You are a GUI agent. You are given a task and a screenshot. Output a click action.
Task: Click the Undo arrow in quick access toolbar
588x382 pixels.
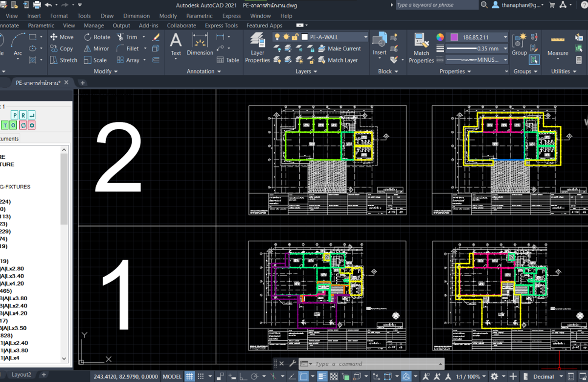pos(48,5)
